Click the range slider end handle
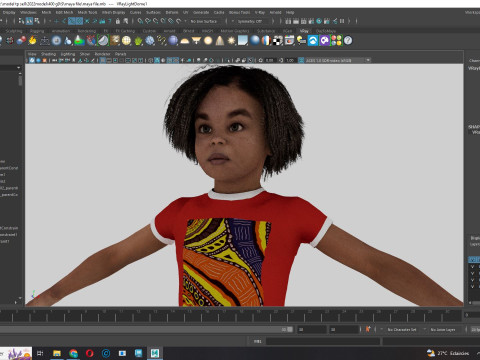The image size is (480, 360). point(290,329)
